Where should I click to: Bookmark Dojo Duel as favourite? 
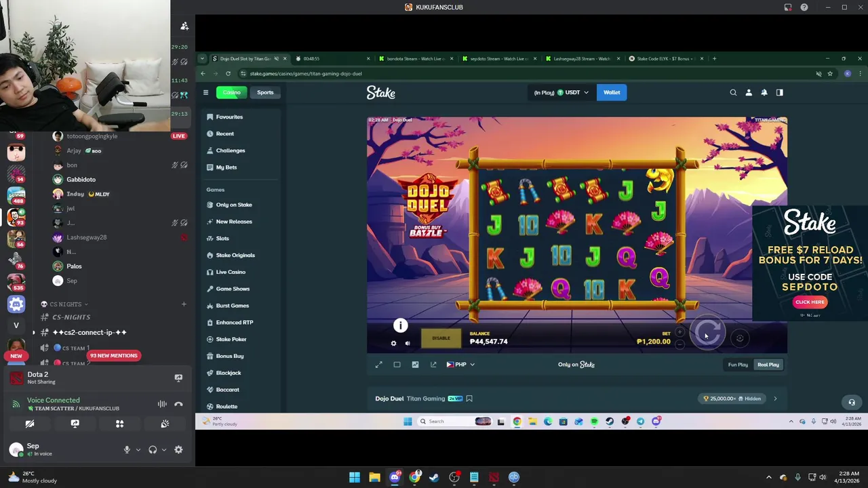pos(469,399)
